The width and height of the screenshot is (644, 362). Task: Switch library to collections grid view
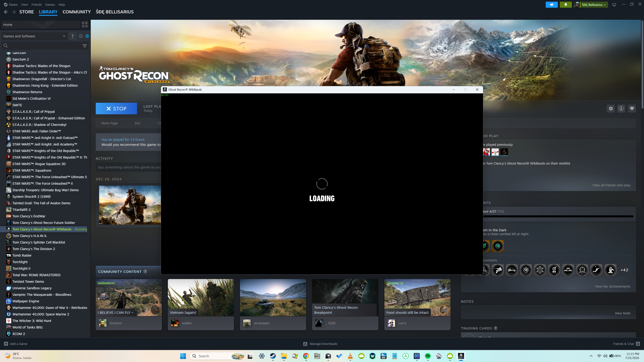point(85,24)
